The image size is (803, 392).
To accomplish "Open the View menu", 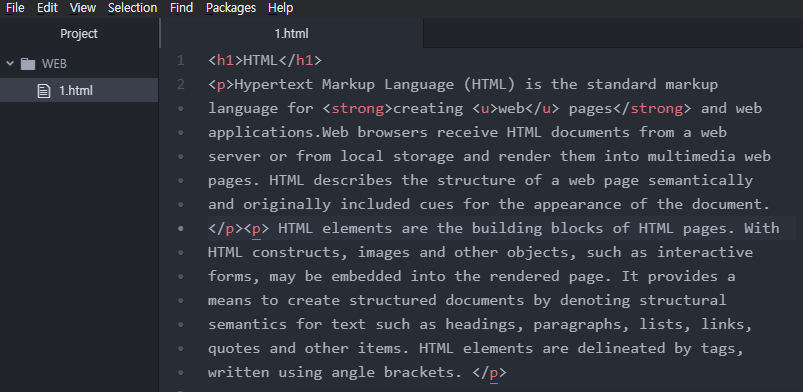I will [x=82, y=8].
